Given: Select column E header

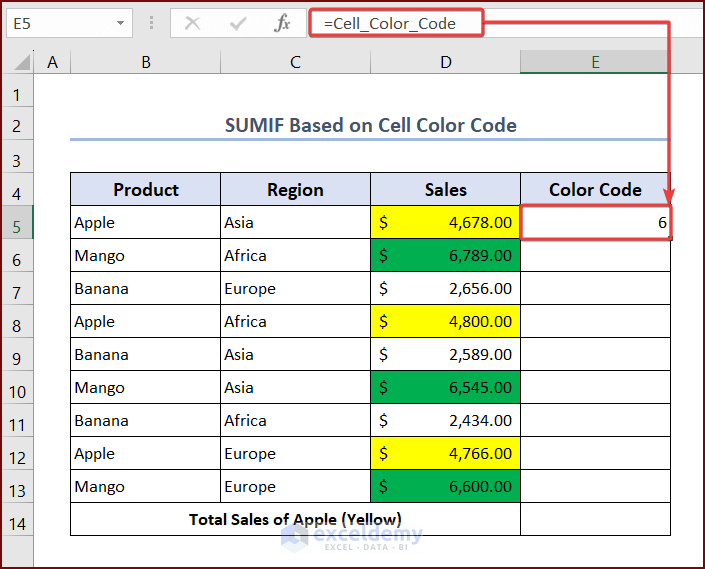Looking at the screenshot, I should [595, 62].
